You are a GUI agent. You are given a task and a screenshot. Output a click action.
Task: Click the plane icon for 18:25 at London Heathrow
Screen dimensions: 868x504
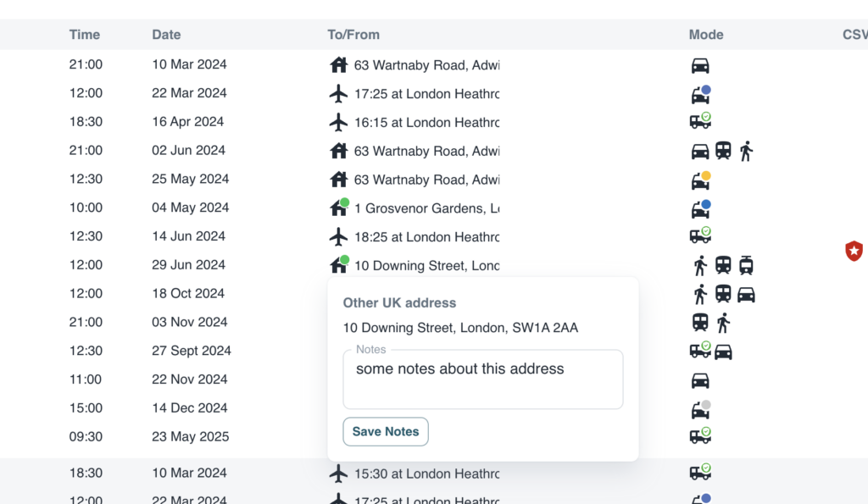(338, 236)
